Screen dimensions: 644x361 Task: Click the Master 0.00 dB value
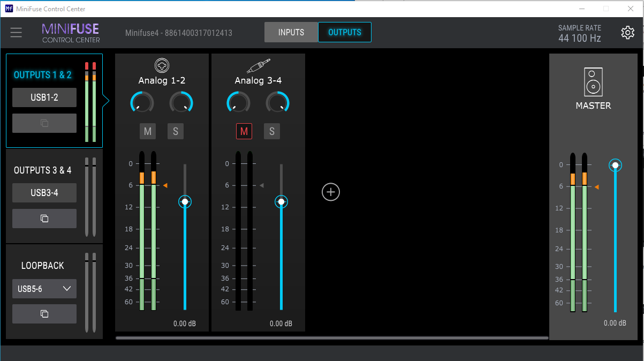click(615, 323)
